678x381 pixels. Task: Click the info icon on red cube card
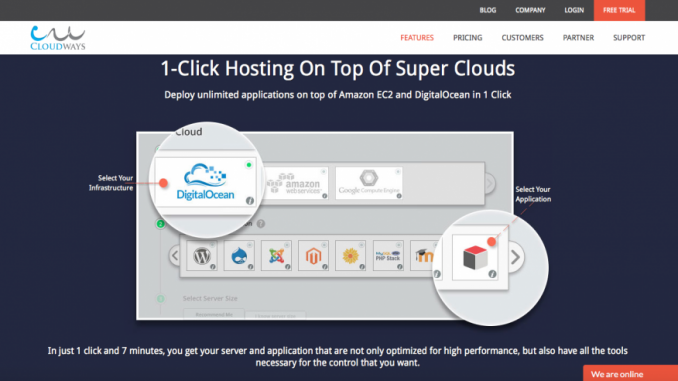(493, 274)
